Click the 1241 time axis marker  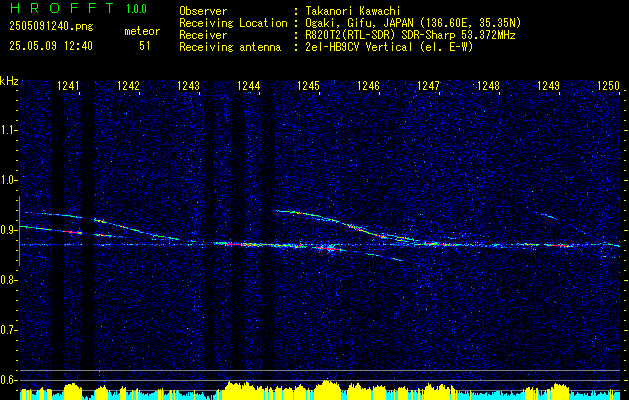click(x=68, y=85)
